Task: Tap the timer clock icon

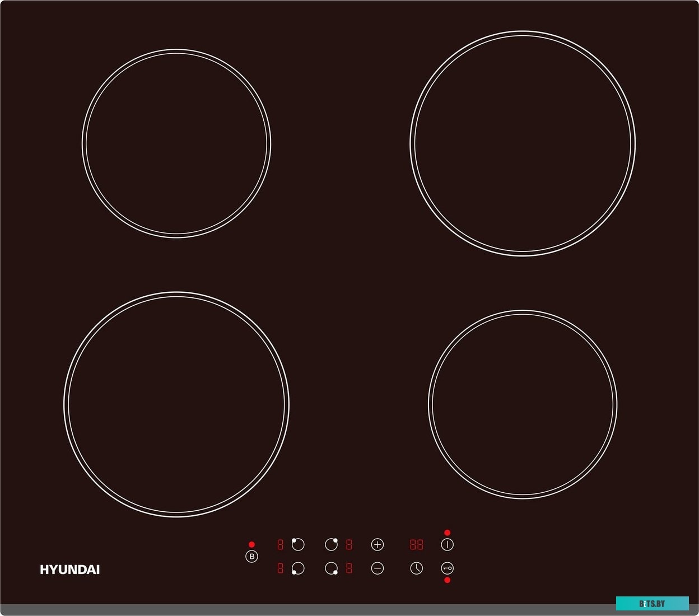Action: 416,568
